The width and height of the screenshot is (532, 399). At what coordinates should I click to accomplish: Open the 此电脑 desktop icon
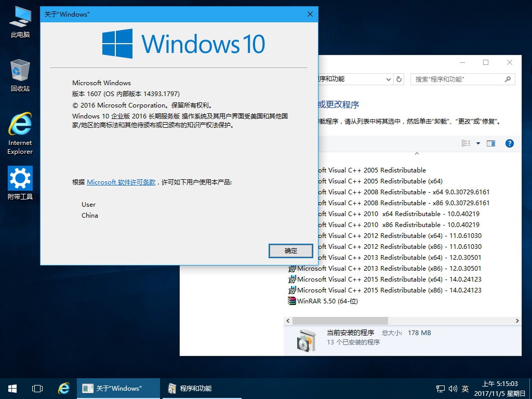tap(20, 22)
